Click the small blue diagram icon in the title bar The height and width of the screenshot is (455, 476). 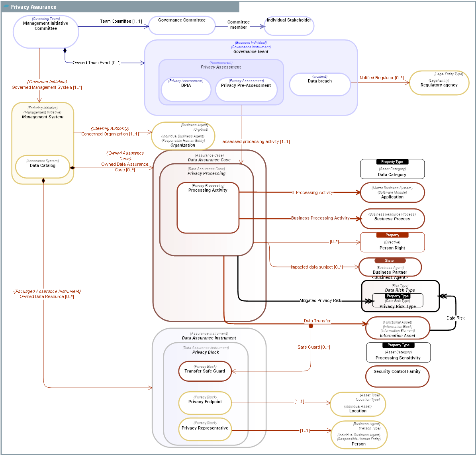coord(6,6)
